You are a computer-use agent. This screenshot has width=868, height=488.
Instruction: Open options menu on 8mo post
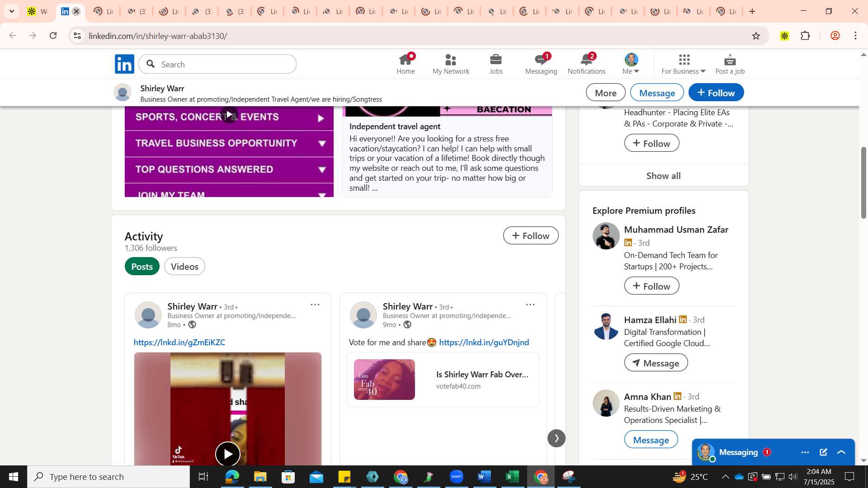click(x=315, y=305)
